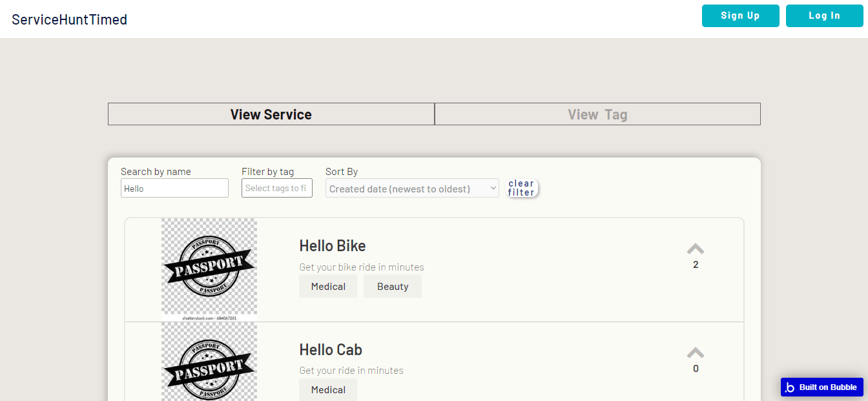Select the Beauty tag on Hello Bike

tap(393, 286)
